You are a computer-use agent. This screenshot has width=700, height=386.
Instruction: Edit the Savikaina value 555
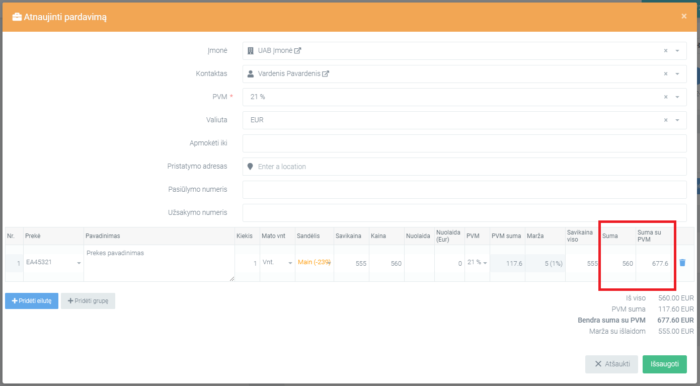pyautogui.click(x=351, y=263)
